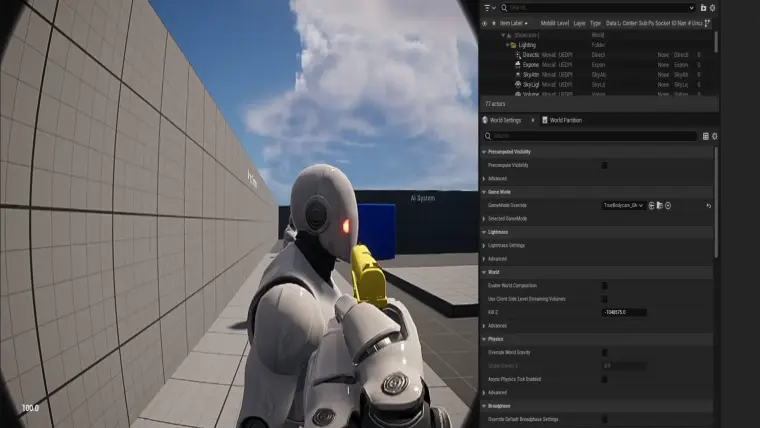Browse to GameMode asset in Content Browser
The image size is (760, 428).
[659, 205]
